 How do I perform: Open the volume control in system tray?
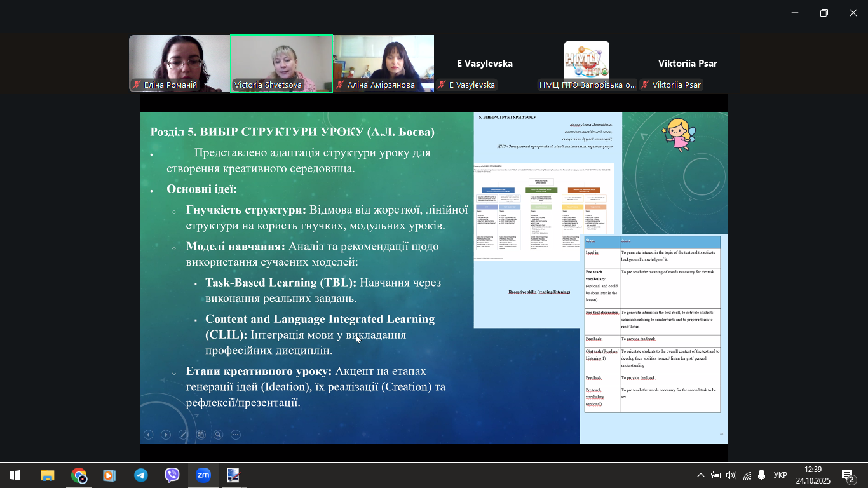(x=731, y=475)
